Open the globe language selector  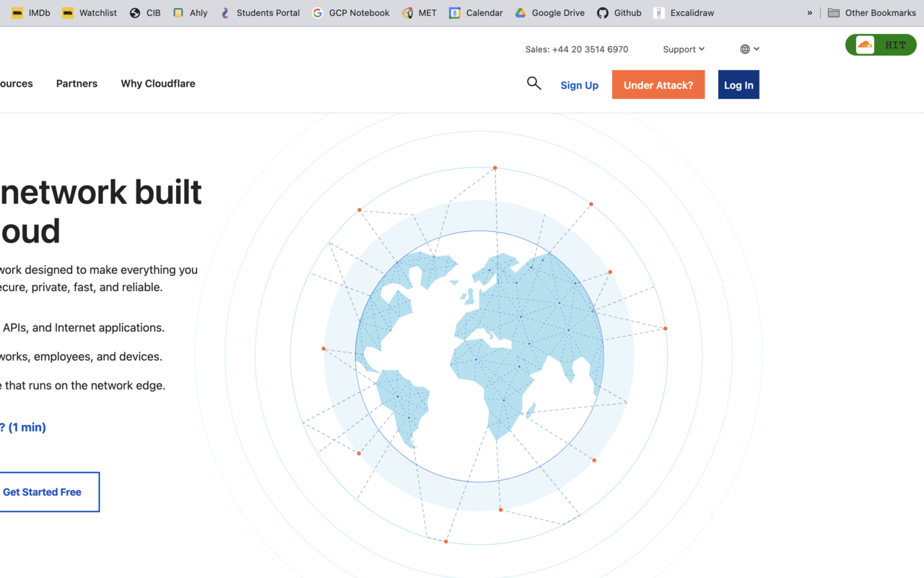point(749,49)
